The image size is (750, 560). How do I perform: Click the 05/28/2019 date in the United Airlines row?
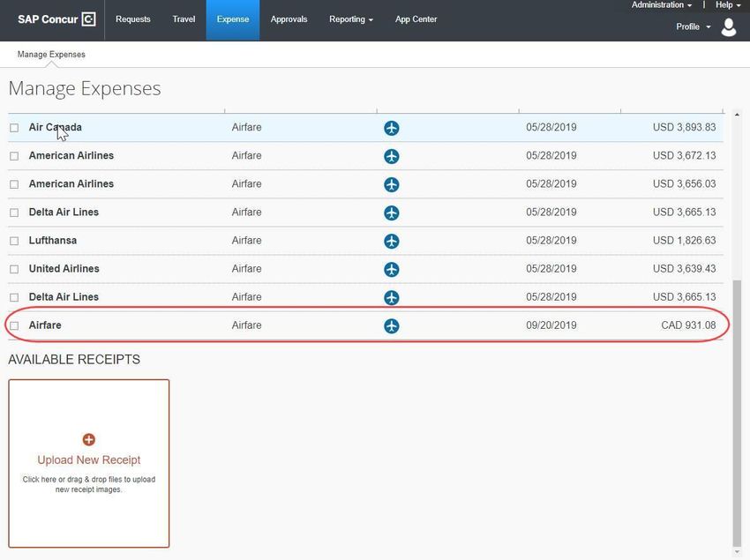point(551,268)
